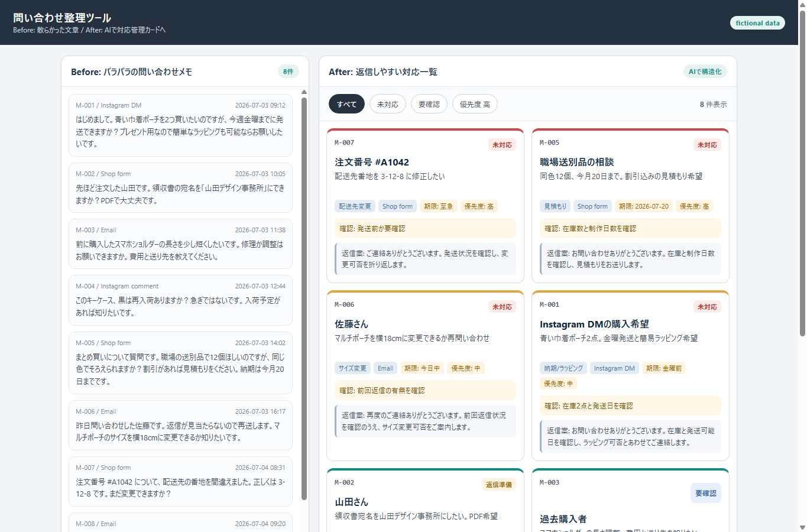
Task: Click the Email tag on M-006 card
Action: coord(385,368)
